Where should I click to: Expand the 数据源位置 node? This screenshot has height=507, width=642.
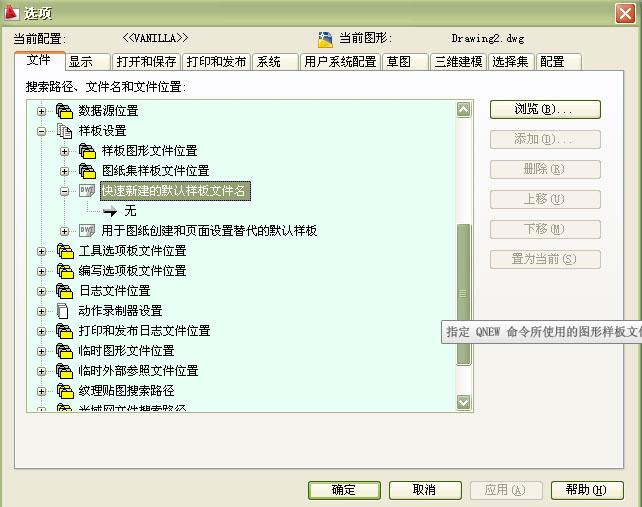click(41, 111)
